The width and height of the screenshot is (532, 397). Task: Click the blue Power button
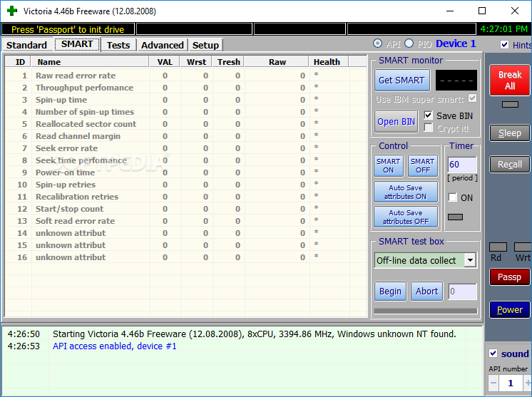510,309
